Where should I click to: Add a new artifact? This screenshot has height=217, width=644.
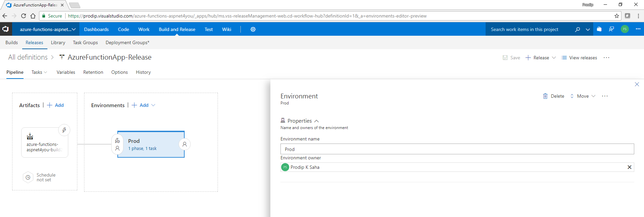(x=55, y=105)
